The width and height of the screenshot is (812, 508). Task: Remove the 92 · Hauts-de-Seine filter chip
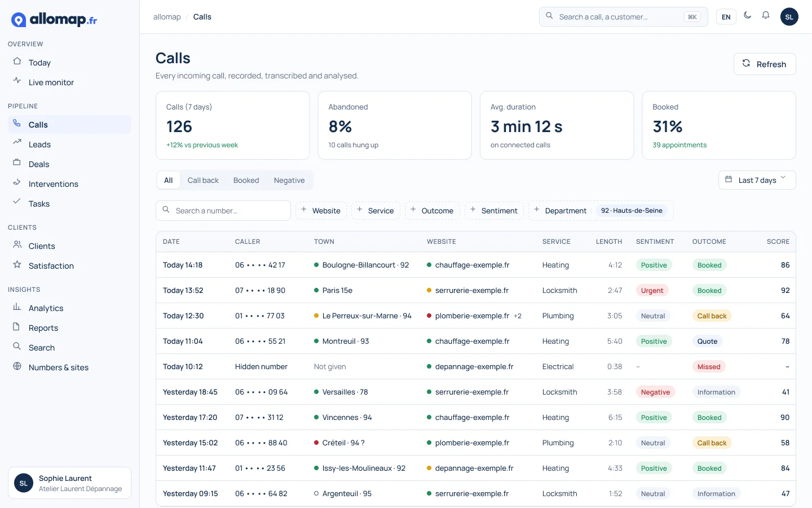(x=632, y=211)
